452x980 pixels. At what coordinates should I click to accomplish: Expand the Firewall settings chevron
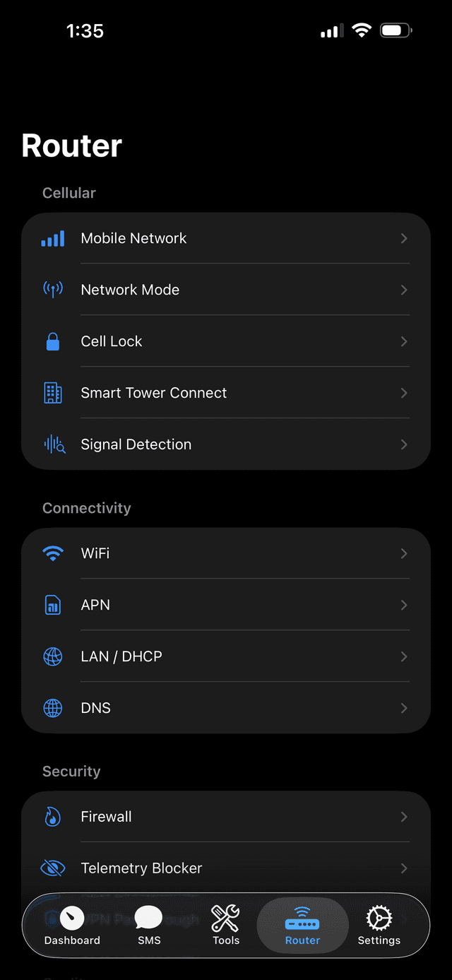404,817
